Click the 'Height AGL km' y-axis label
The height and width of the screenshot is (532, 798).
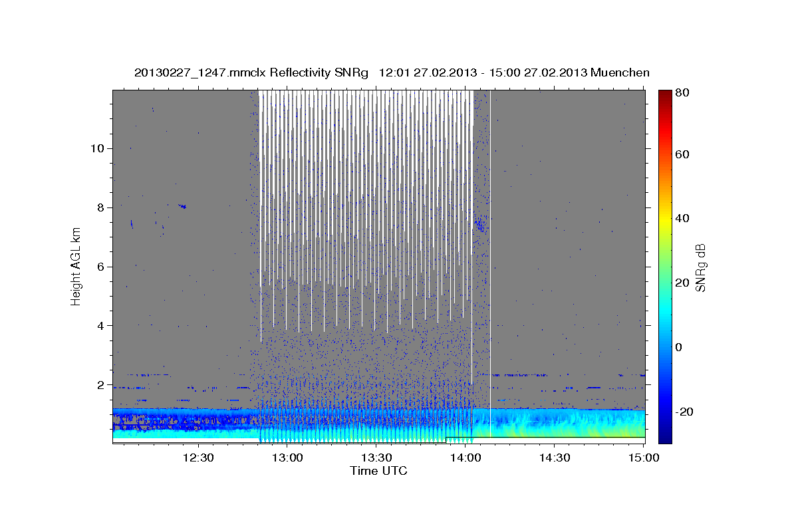tap(76, 266)
